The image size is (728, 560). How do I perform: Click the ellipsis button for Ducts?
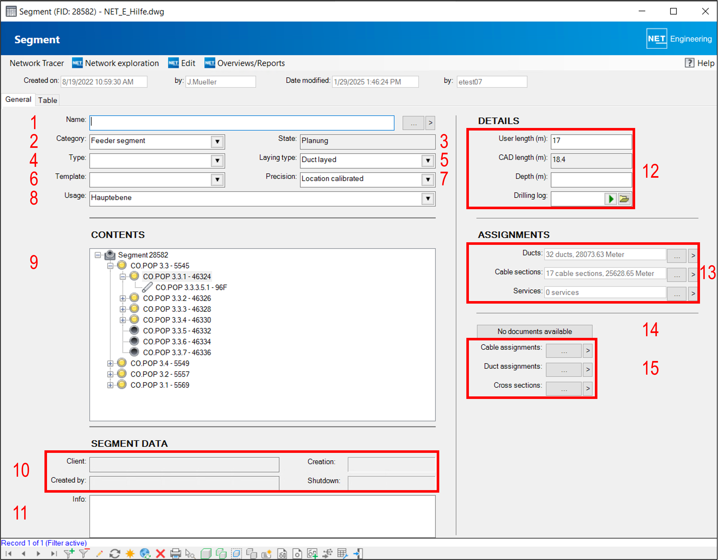677,255
